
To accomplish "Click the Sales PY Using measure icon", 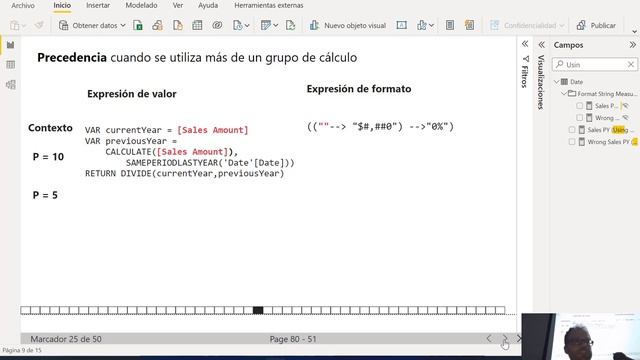I will point(582,130).
